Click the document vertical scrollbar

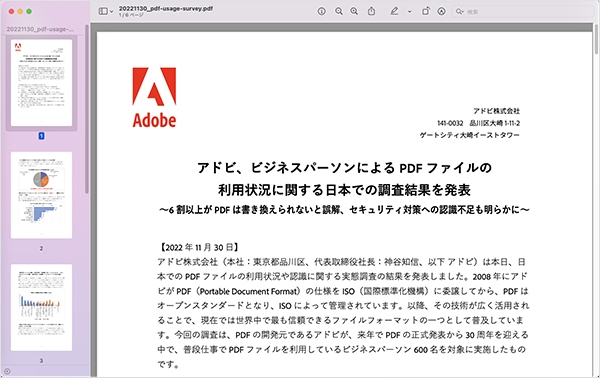click(x=596, y=38)
